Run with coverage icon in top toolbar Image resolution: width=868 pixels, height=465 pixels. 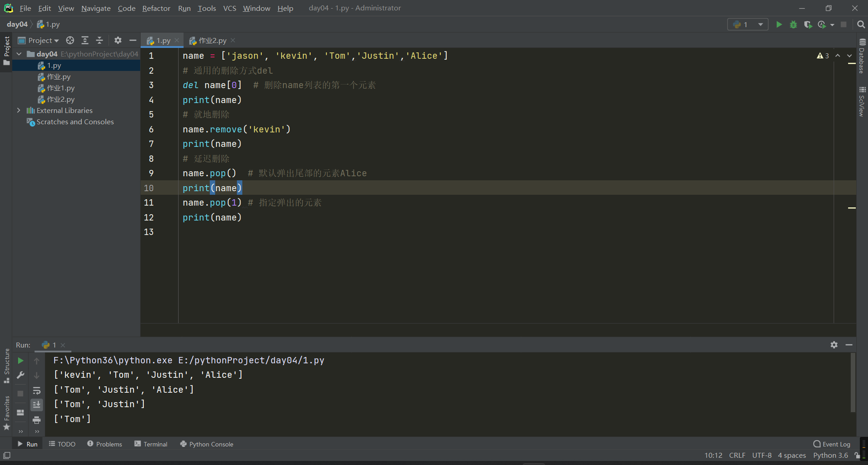(808, 24)
